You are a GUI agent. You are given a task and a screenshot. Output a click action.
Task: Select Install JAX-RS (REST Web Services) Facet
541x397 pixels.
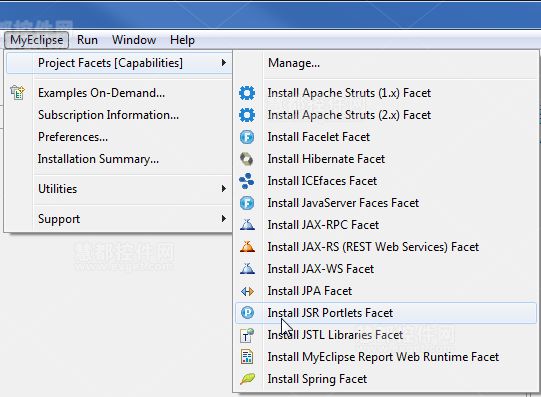coord(386,247)
